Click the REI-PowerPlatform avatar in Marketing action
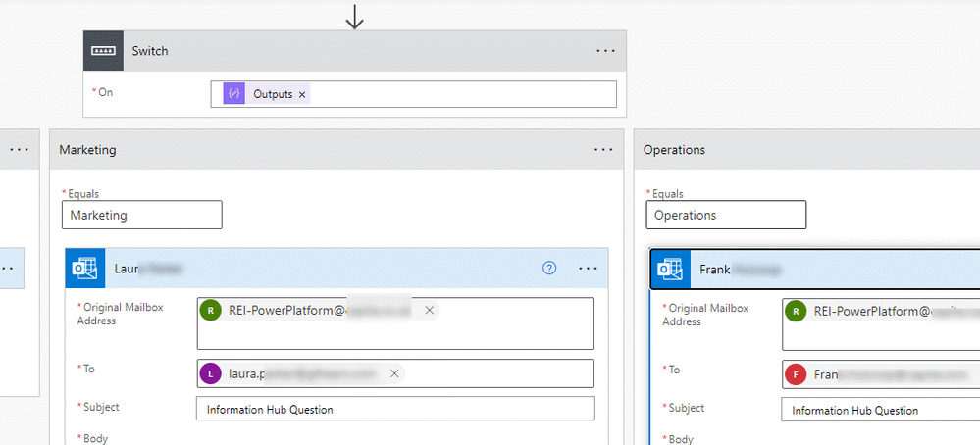Image resolution: width=980 pixels, height=445 pixels. 211,310
